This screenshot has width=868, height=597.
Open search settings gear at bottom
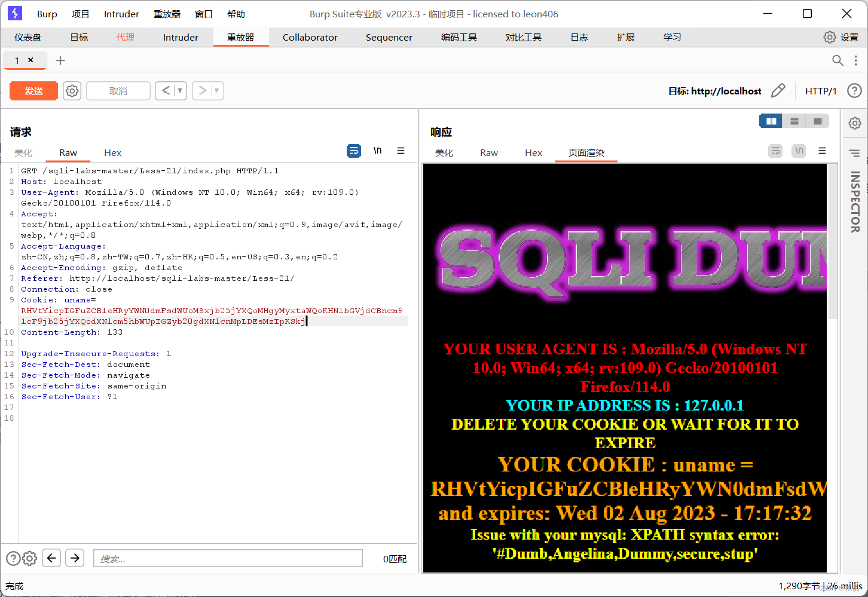29,558
